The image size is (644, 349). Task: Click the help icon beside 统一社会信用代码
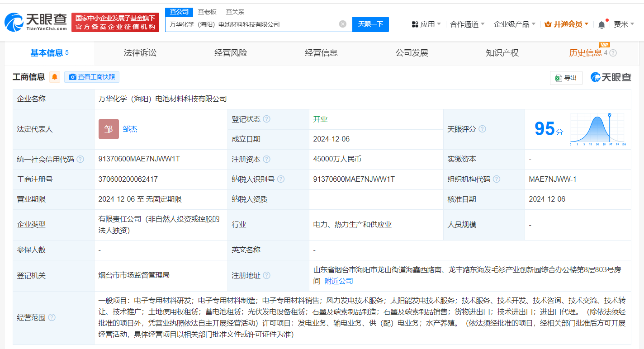point(80,159)
